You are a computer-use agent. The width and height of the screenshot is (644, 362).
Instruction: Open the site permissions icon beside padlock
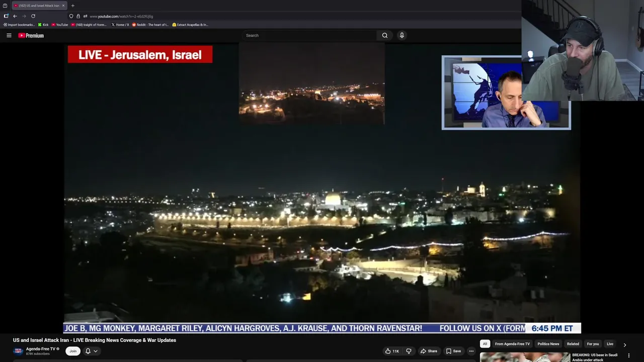pyautogui.click(x=85, y=16)
